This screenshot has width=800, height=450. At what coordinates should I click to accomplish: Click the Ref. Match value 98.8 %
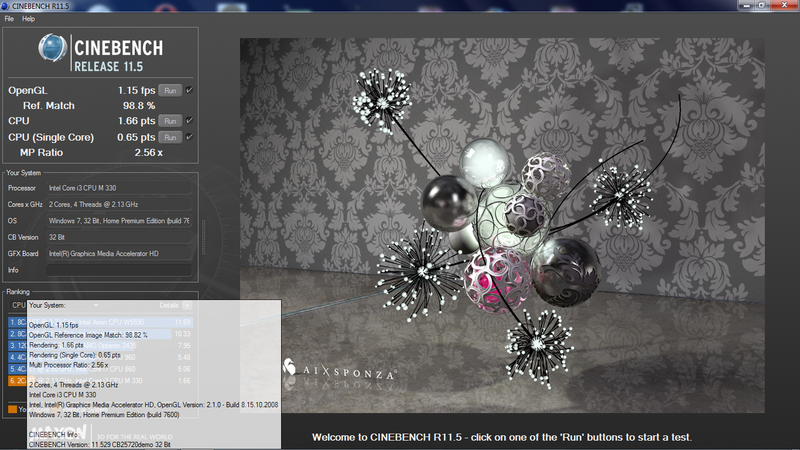point(139,106)
